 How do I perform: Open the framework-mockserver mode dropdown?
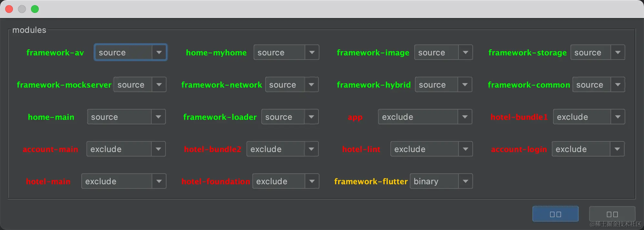tap(140, 84)
